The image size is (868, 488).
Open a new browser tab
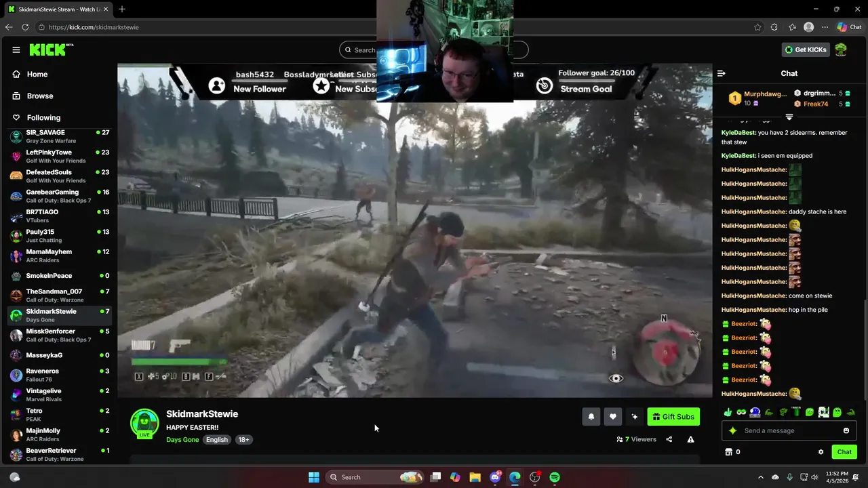122,9
